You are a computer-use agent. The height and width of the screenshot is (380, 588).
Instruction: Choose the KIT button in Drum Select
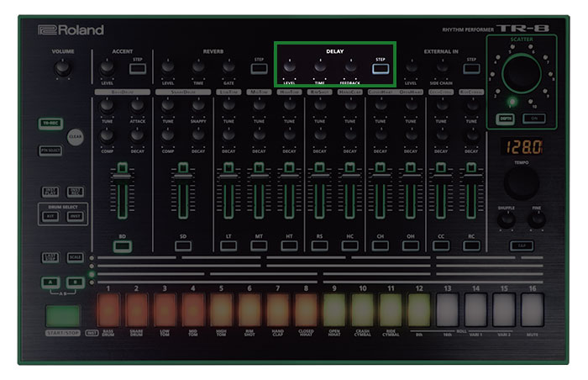coord(50,216)
